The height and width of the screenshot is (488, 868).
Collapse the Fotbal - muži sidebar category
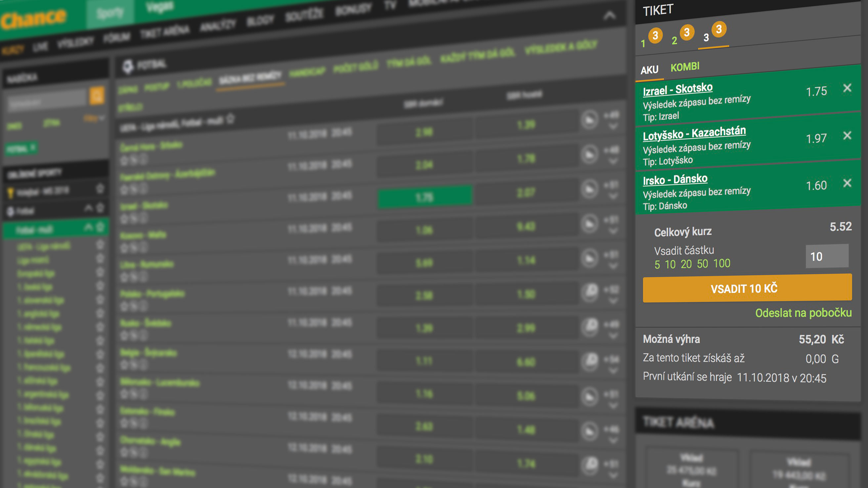[x=88, y=228]
